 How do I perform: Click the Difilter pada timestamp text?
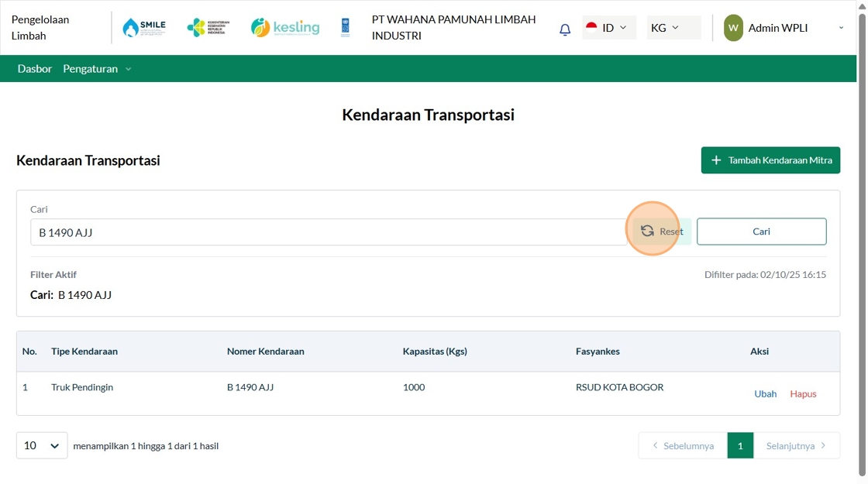click(x=765, y=274)
